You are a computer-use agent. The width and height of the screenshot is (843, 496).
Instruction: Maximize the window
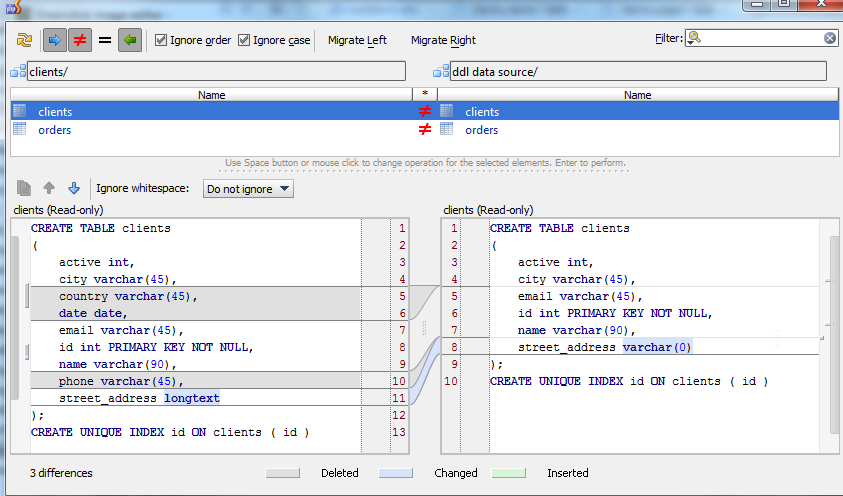coord(784,4)
